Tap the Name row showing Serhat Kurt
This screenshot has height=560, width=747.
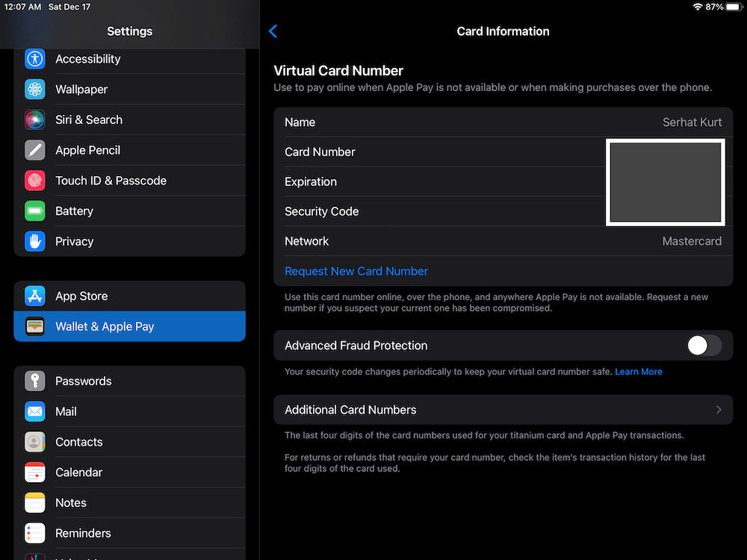point(503,122)
